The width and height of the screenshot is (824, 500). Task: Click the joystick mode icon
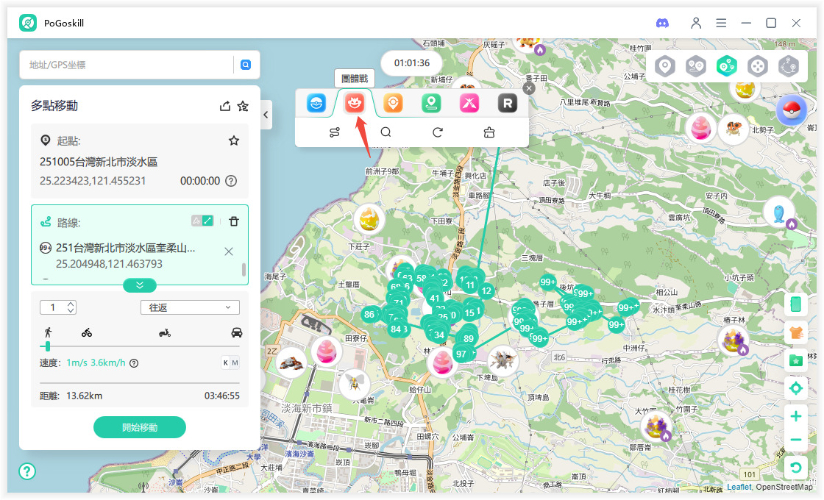pos(758,66)
